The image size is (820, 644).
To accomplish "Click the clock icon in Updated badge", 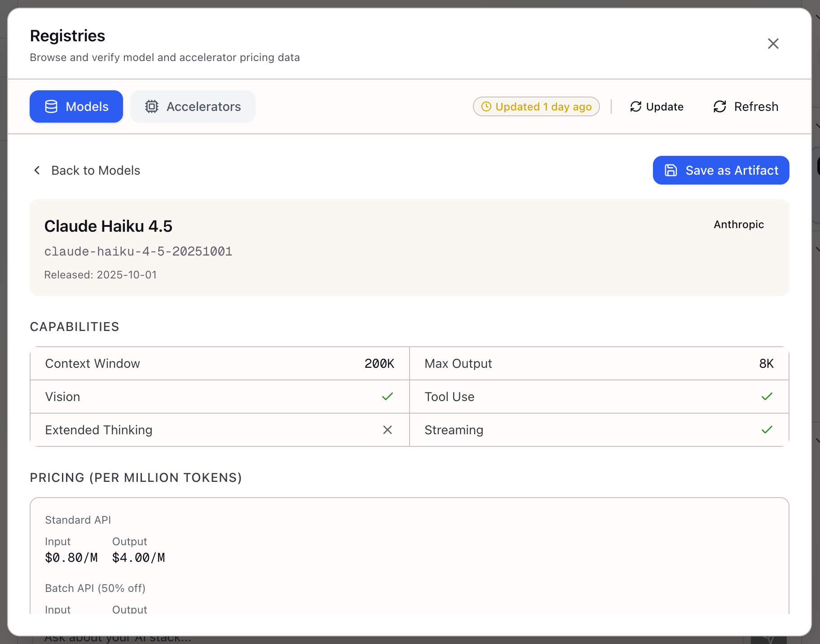I will pyautogui.click(x=486, y=106).
